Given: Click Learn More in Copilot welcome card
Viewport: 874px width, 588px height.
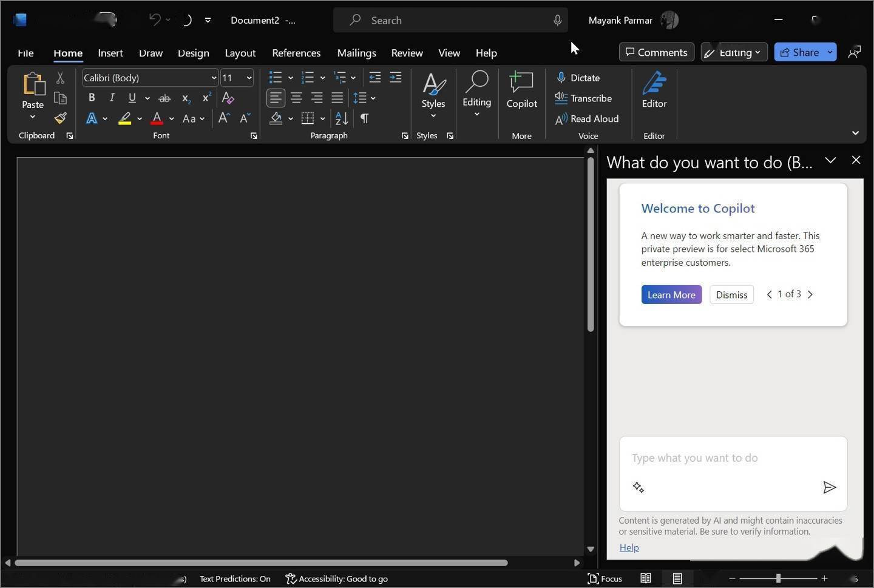Looking at the screenshot, I should [671, 294].
